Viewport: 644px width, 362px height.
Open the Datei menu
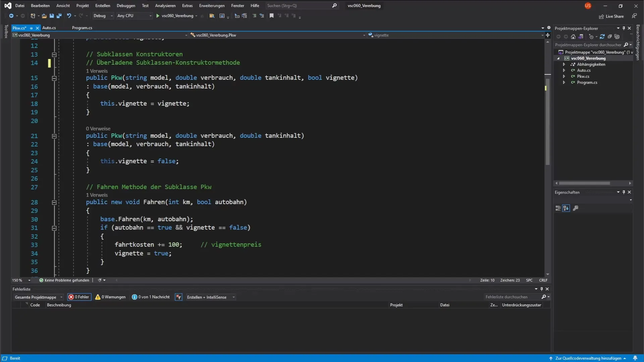(20, 6)
